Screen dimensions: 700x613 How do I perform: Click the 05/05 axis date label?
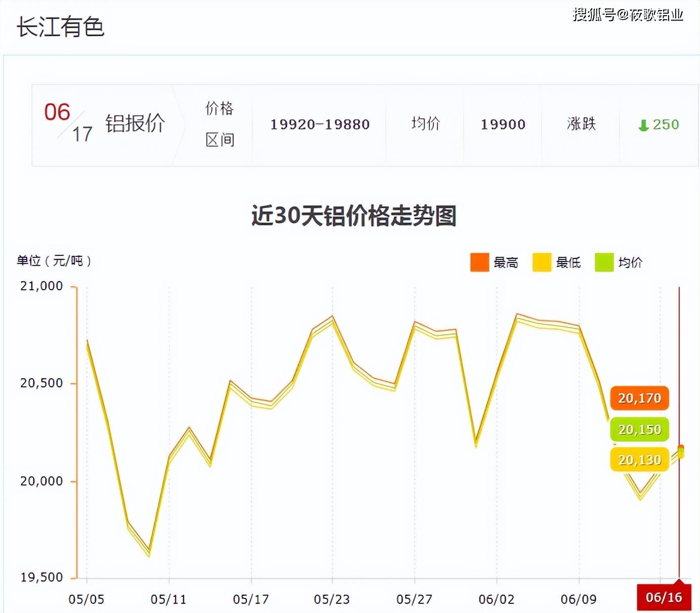(x=86, y=599)
